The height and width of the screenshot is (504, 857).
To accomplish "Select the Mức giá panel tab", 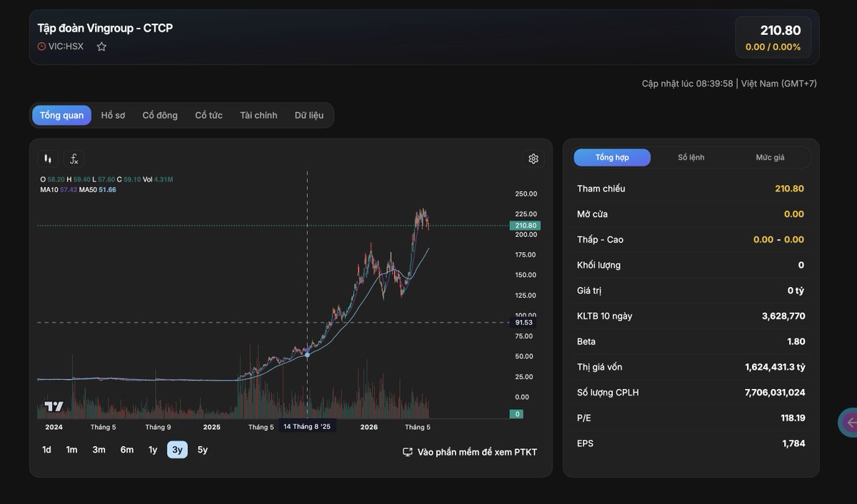I will pos(770,157).
